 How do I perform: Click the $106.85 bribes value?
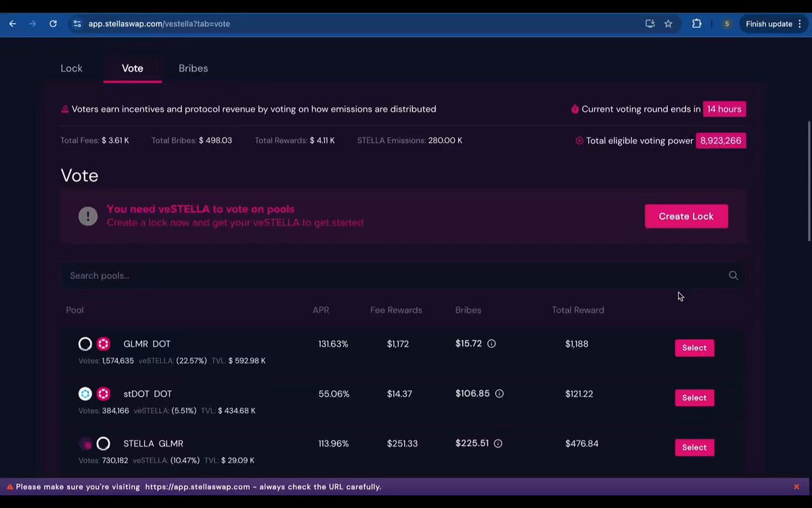[x=472, y=394]
